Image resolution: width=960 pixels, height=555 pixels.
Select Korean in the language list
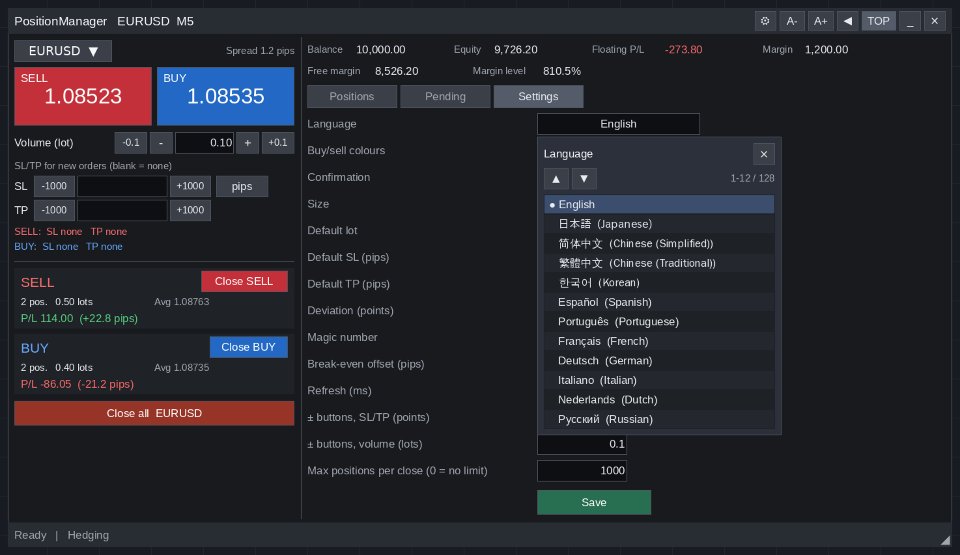pyautogui.click(x=659, y=282)
